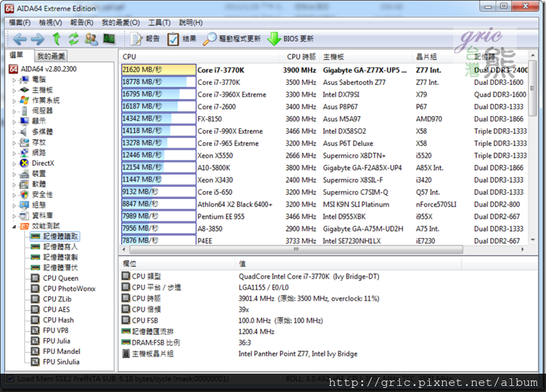Select 記憶體複製 memory copy benchmark
The image size is (546, 392).
coord(54,257)
